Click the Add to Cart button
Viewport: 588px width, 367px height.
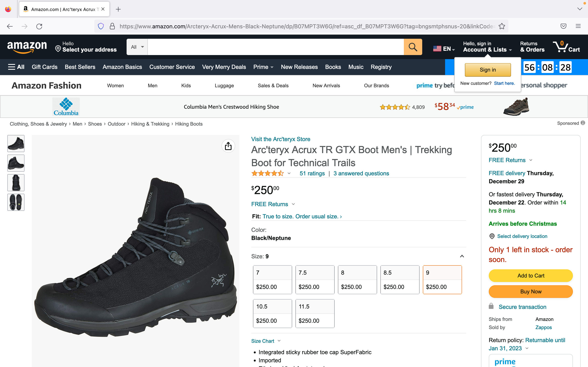click(531, 275)
